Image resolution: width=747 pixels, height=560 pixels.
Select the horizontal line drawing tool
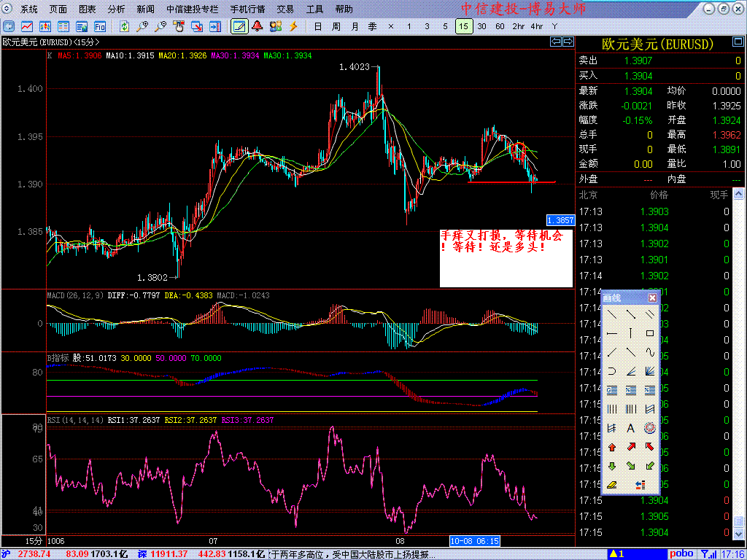613,333
